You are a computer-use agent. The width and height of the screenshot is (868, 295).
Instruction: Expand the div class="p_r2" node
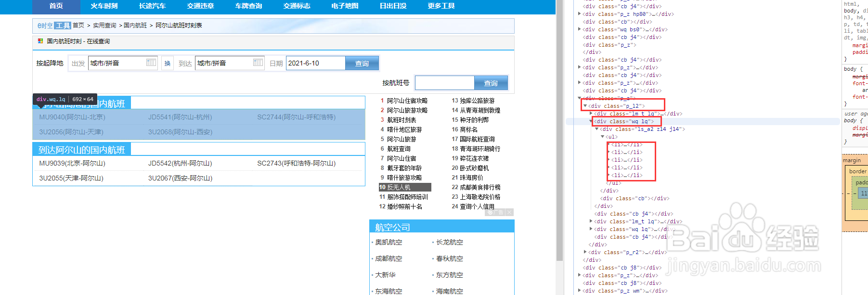(585, 252)
